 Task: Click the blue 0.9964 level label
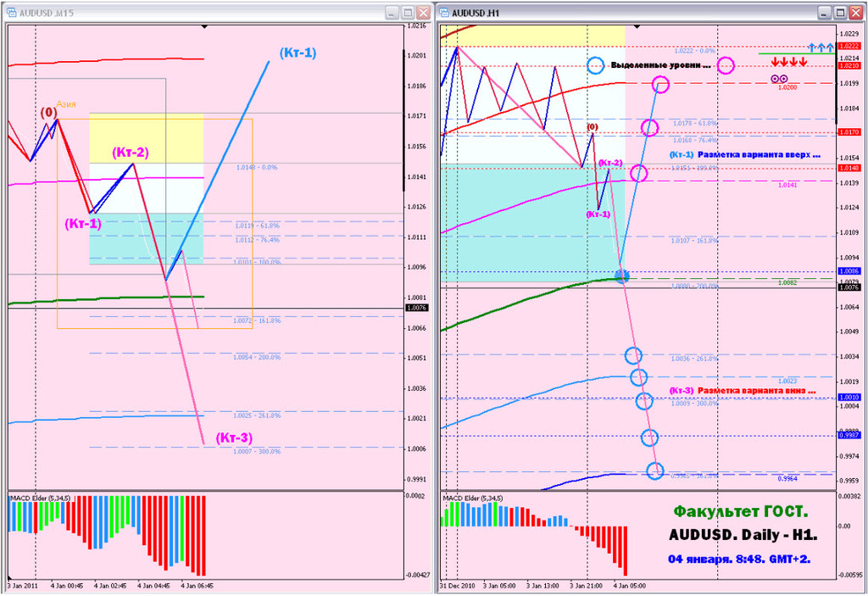(787, 478)
